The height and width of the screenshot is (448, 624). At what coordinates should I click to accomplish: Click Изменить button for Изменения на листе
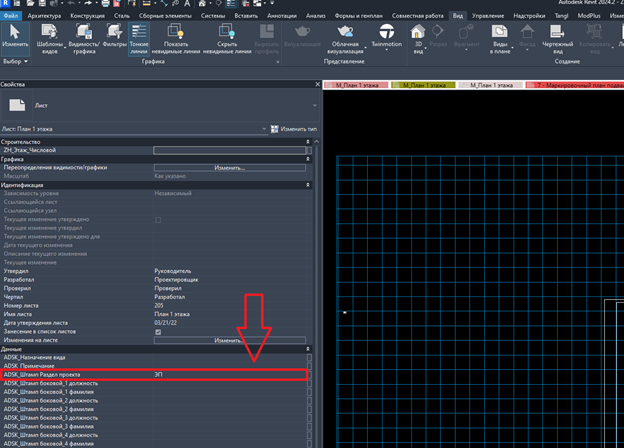click(x=230, y=340)
